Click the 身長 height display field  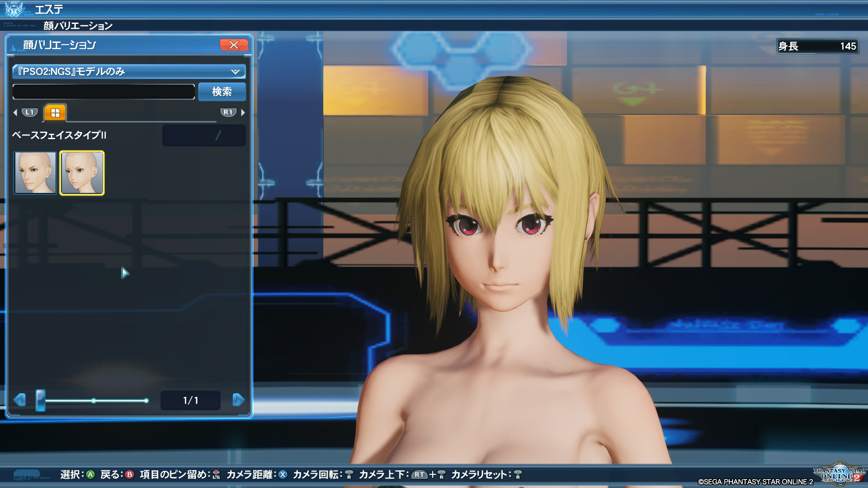(817, 46)
